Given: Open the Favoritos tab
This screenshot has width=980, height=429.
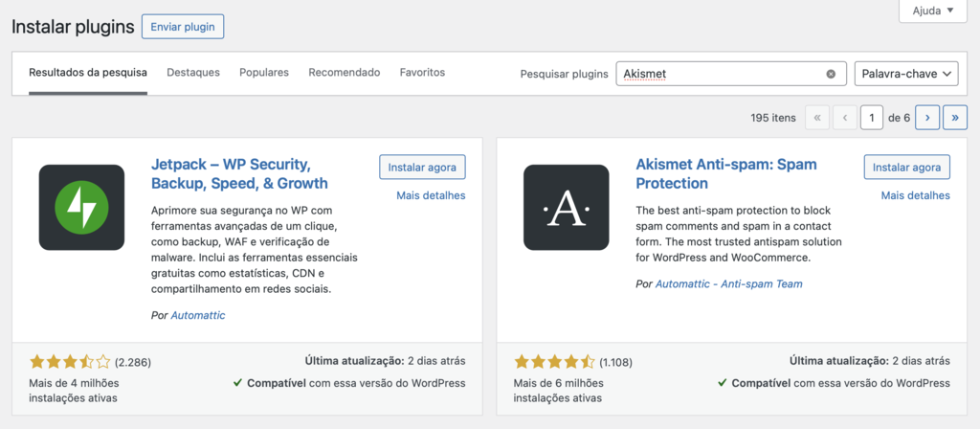Looking at the screenshot, I should pyautogui.click(x=422, y=73).
